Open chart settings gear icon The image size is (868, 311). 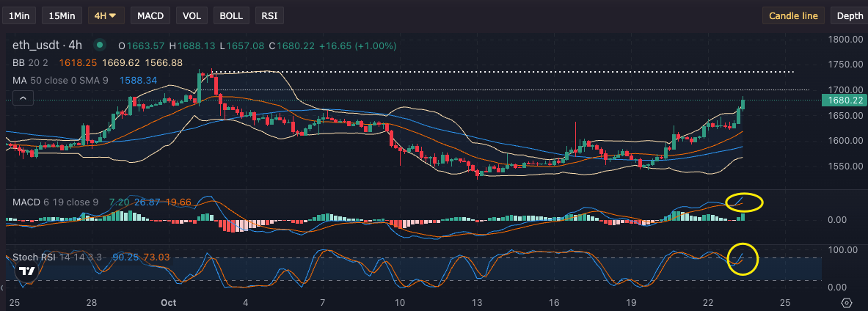(x=847, y=302)
